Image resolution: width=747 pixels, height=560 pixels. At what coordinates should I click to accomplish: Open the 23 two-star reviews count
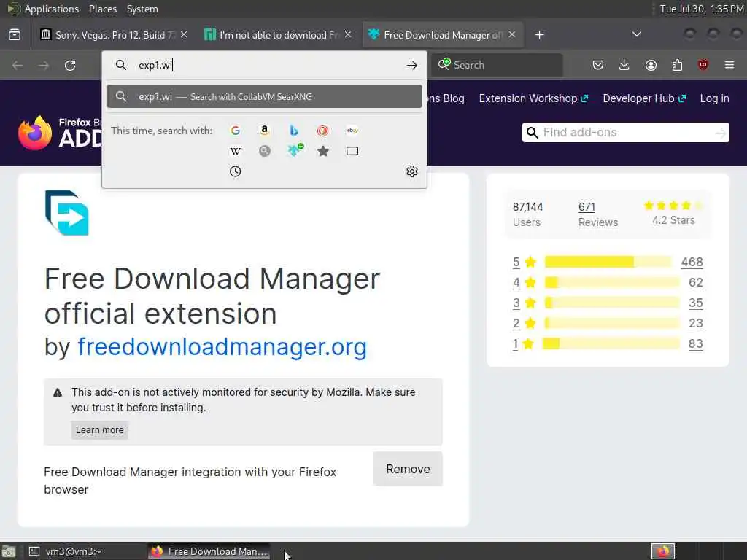[x=695, y=323]
